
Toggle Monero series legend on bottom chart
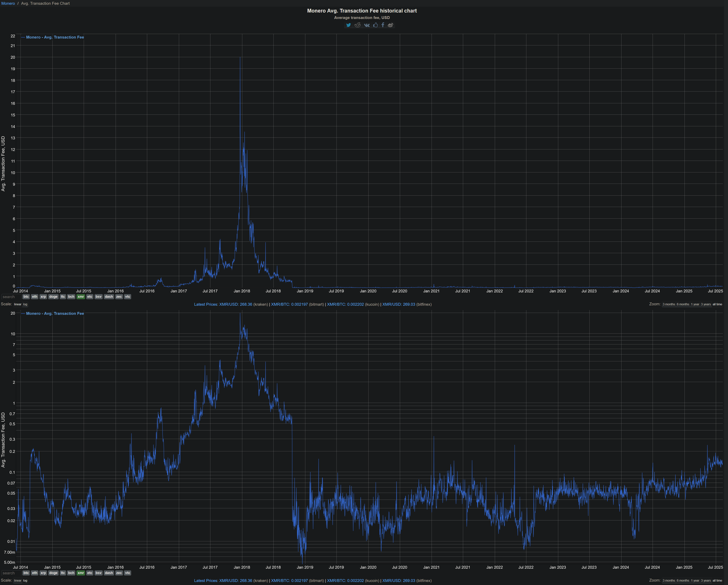click(x=55, y=313)
